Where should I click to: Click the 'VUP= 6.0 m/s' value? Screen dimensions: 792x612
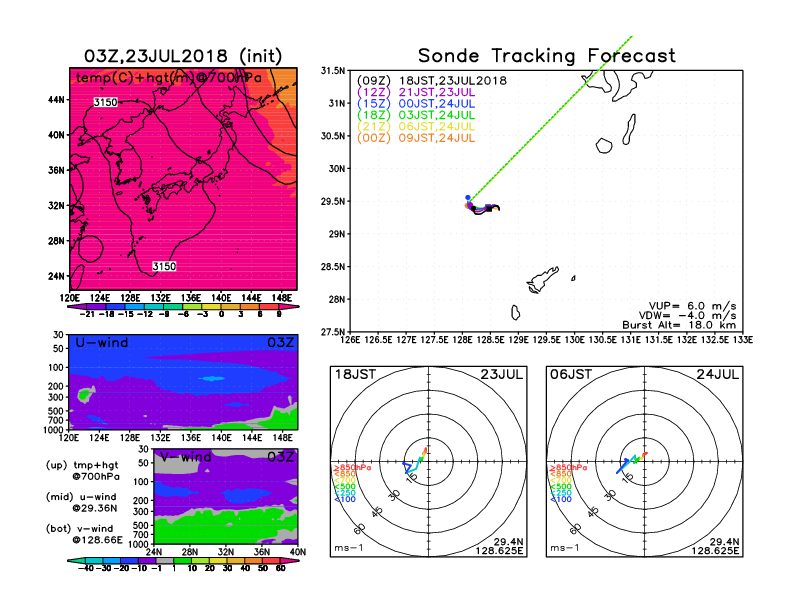point(692,307)
